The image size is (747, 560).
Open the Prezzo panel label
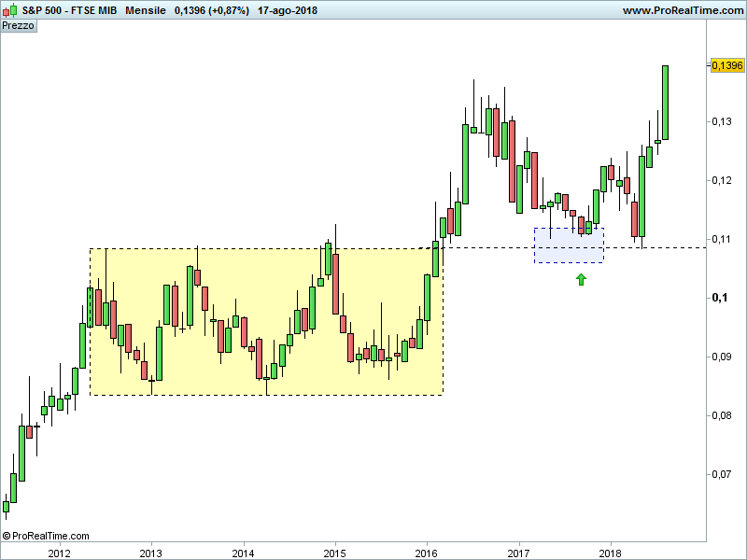click(18, 26)
